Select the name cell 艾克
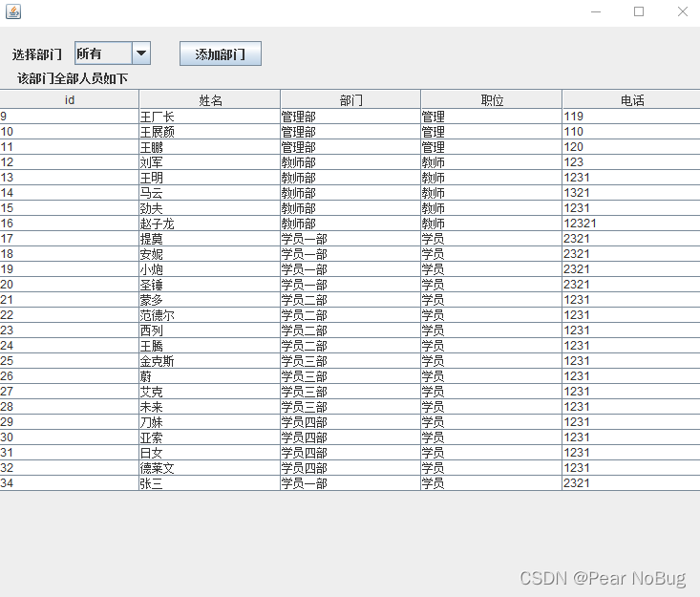 210,392
